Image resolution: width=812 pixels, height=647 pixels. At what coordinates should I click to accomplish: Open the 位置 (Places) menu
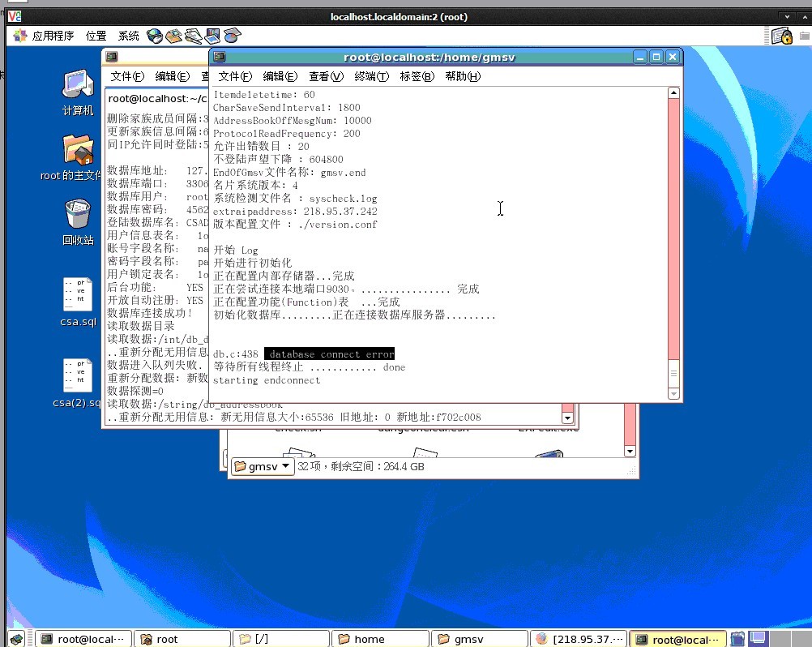[96, 36]
